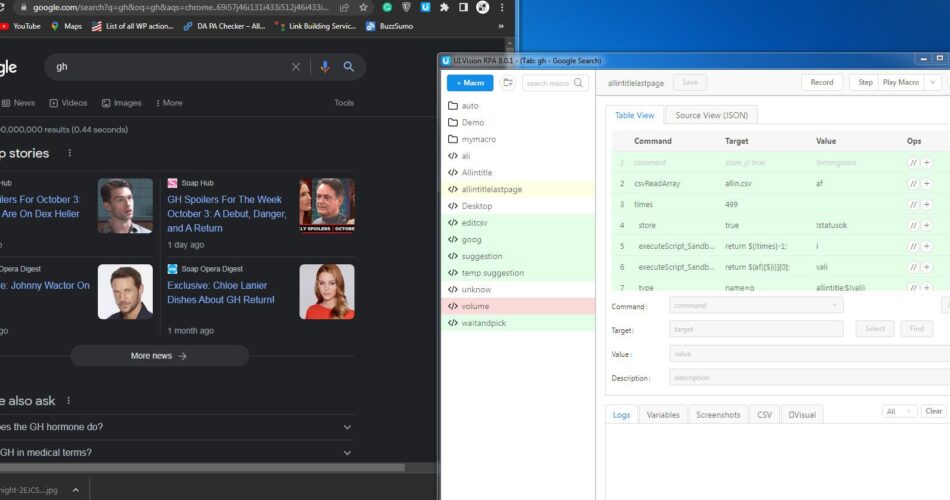Open the Variables tab
The width and height of the screenshot is (950, 500).
click(662, 414)
